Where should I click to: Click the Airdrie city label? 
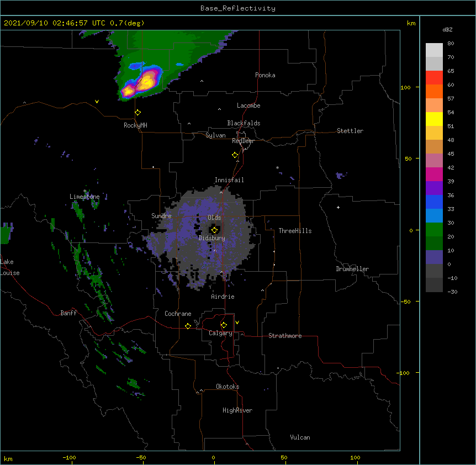tap(223, 297)
